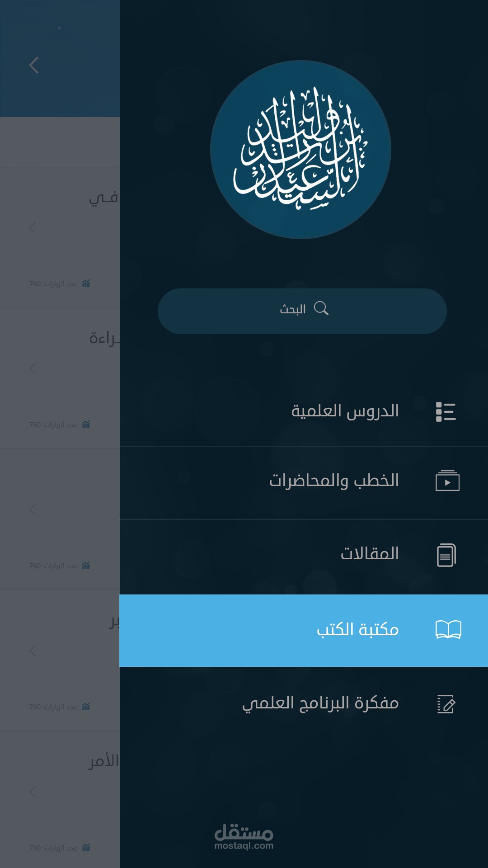Expand the second dimmed list item chevron
The image size is (488, 868).
(x=33, y=368)
